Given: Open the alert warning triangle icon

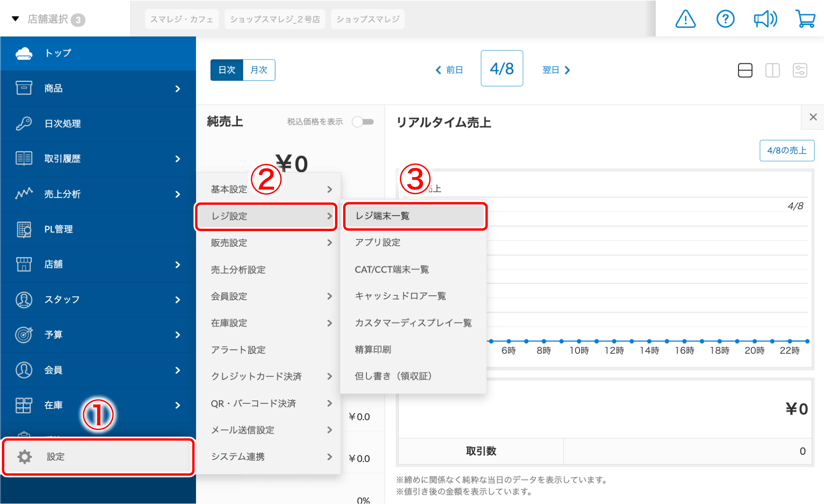Looking at the screenshot, I should click(686, 19).
